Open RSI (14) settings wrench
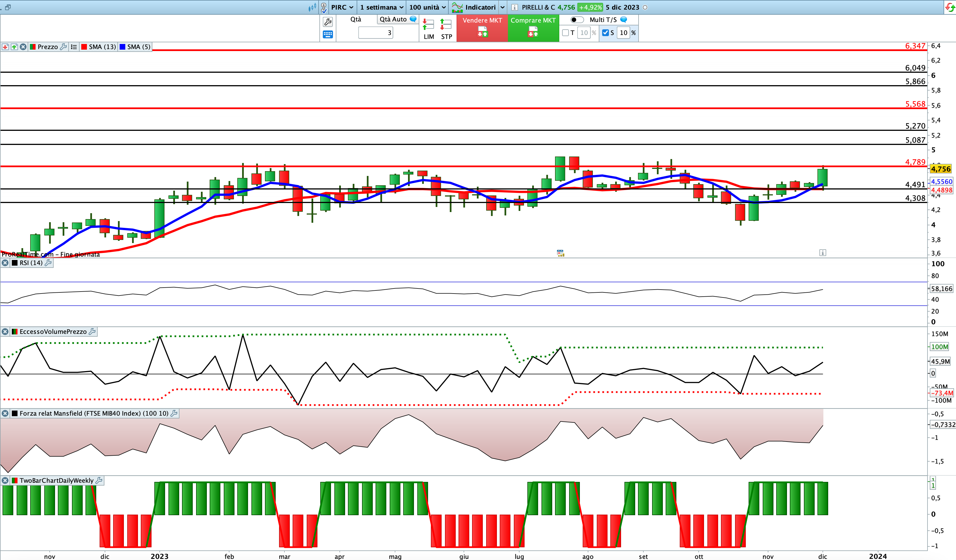 tap(48, 263)
